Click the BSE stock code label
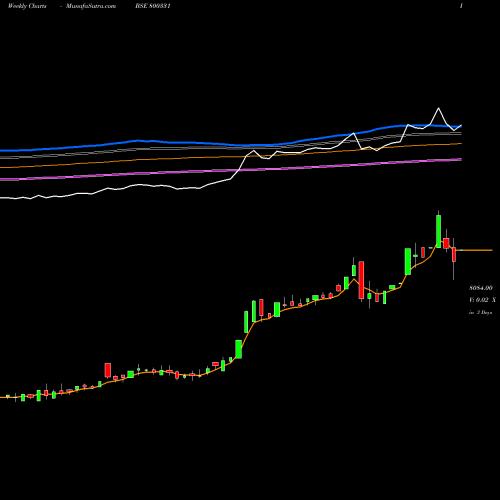Screen dimensions: 500x500 (153, 6)
